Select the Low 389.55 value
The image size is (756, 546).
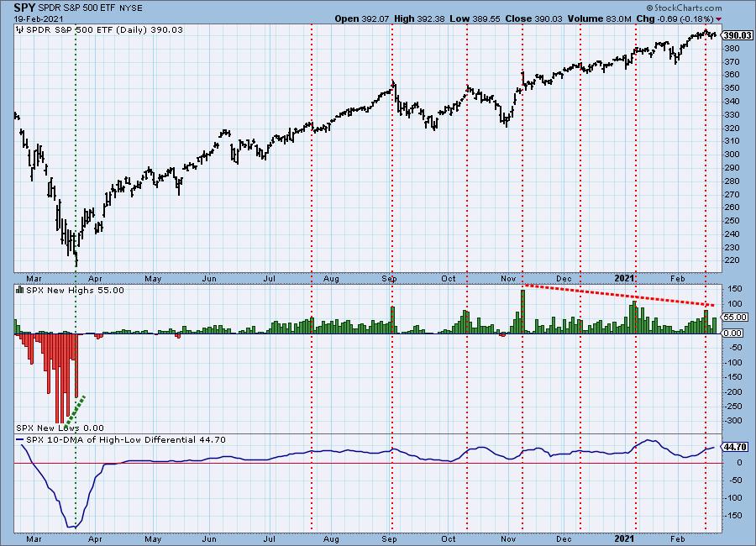click(475, 18)
